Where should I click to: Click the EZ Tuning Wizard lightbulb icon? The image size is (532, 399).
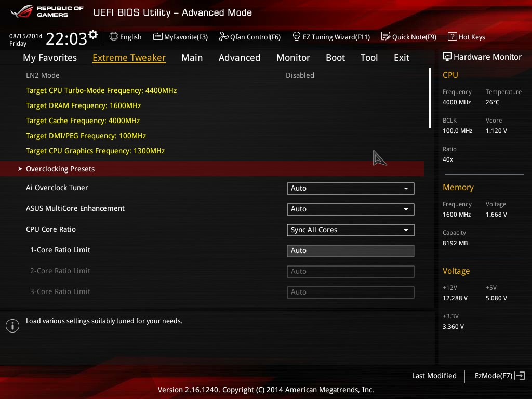pyautogui.click(x=297, y=36)
